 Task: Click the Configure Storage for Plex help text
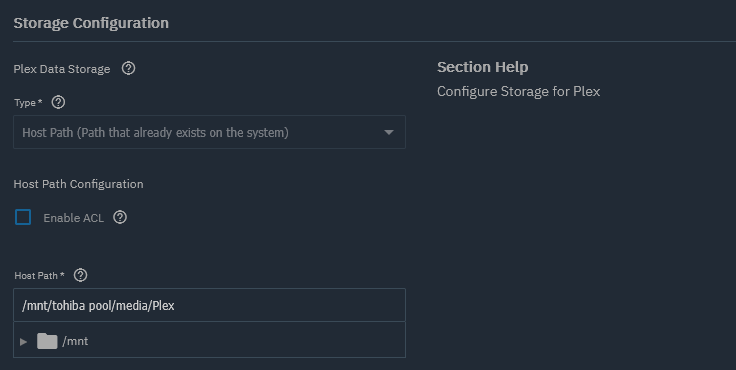pos(519,91)
